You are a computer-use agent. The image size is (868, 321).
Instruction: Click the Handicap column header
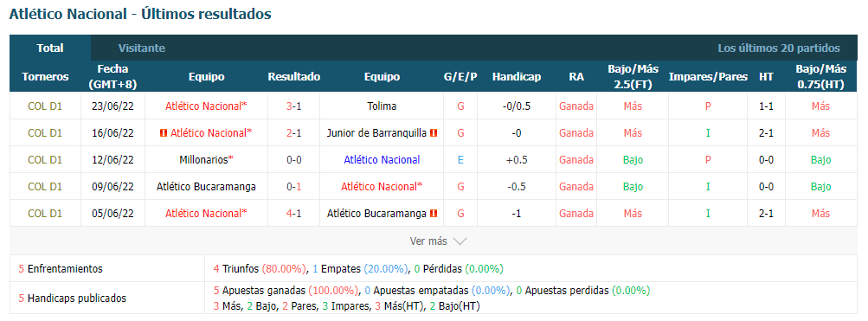[x=517, y=77]
